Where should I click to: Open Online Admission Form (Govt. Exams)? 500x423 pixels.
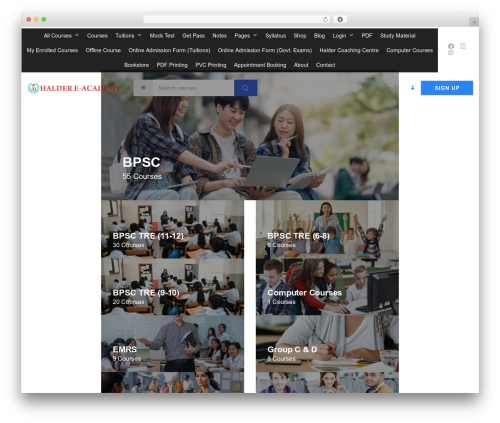[265, 50]
